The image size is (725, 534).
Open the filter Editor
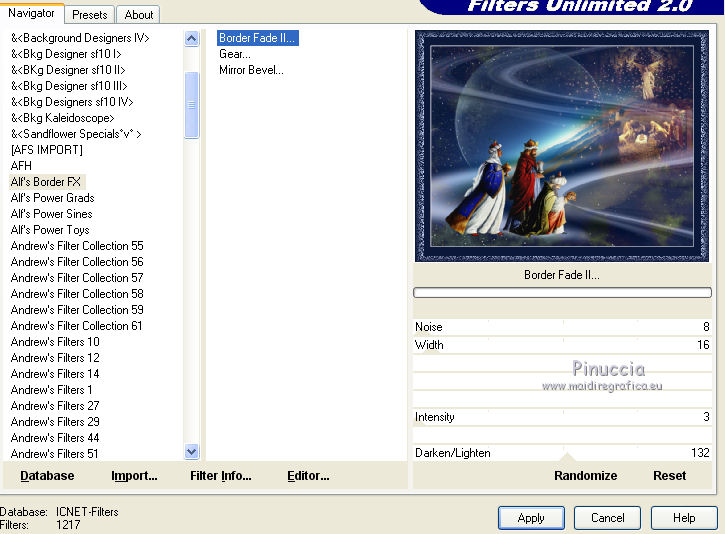[308, 476]
